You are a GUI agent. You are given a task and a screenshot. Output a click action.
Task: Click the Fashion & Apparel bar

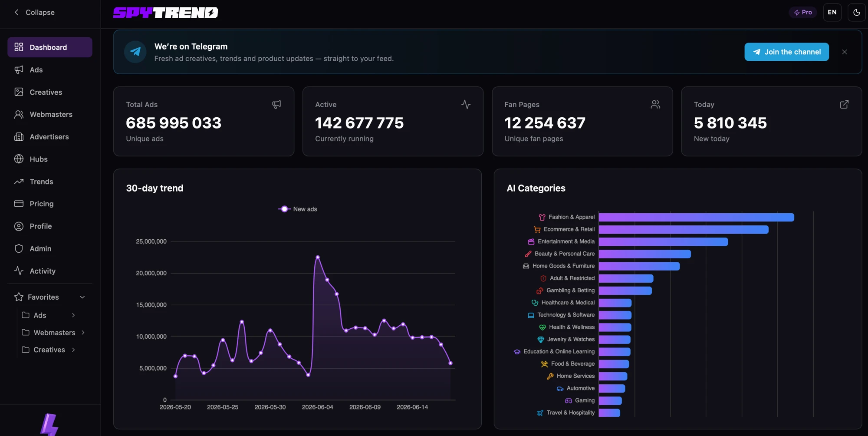[697, 217]
